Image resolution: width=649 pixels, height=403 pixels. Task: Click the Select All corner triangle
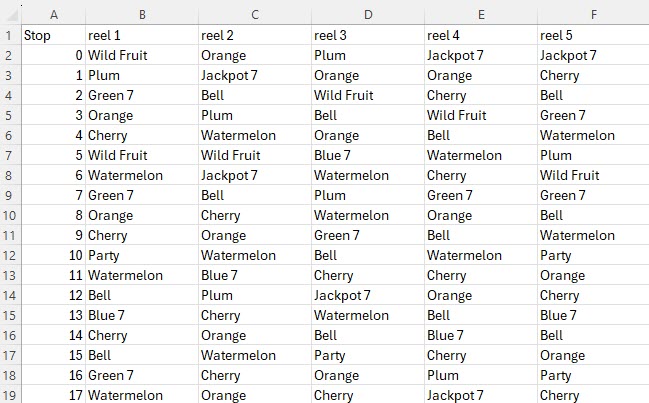(x=10, y=12)
